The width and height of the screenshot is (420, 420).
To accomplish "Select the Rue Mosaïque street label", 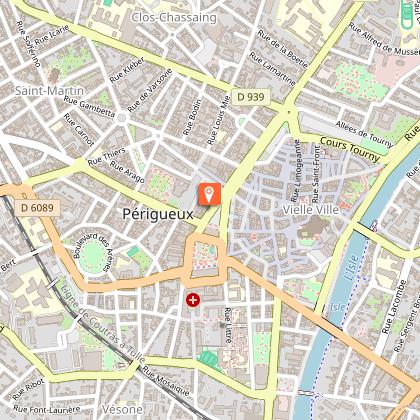I will 166,381.
